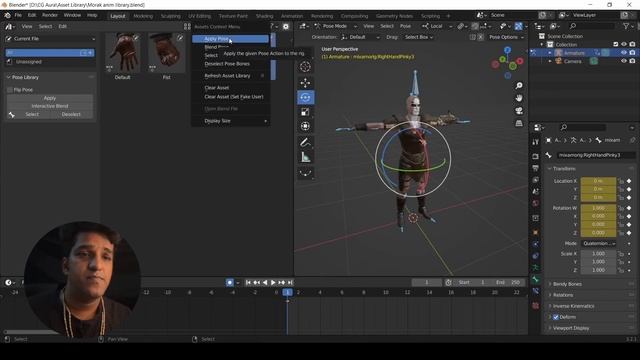
Task: Open Render properties tab
Action: (x=536, y=156)
